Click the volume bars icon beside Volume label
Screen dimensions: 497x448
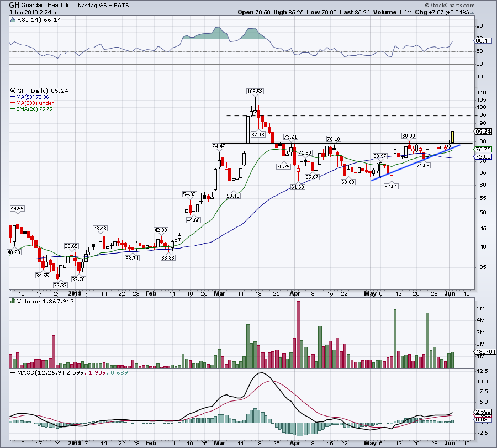click(x=13, y=301)
